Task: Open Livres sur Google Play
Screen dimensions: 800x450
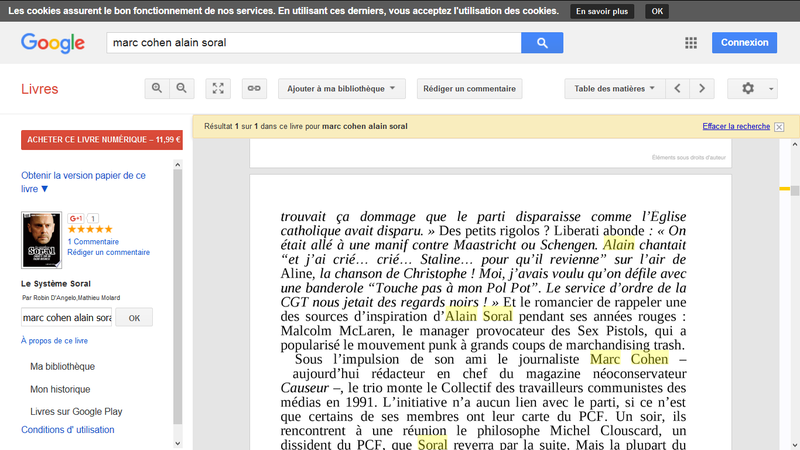Action: point(76,411)
